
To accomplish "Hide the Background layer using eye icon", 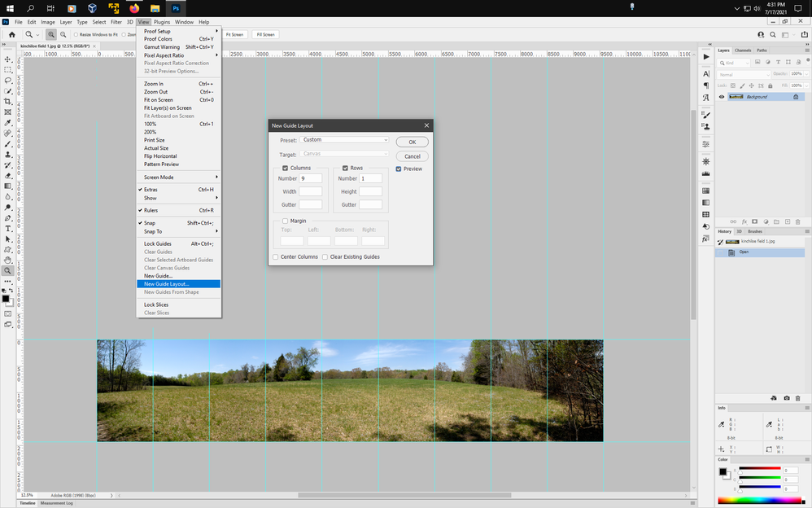I will pyautogui.click(x=721, y=97).
